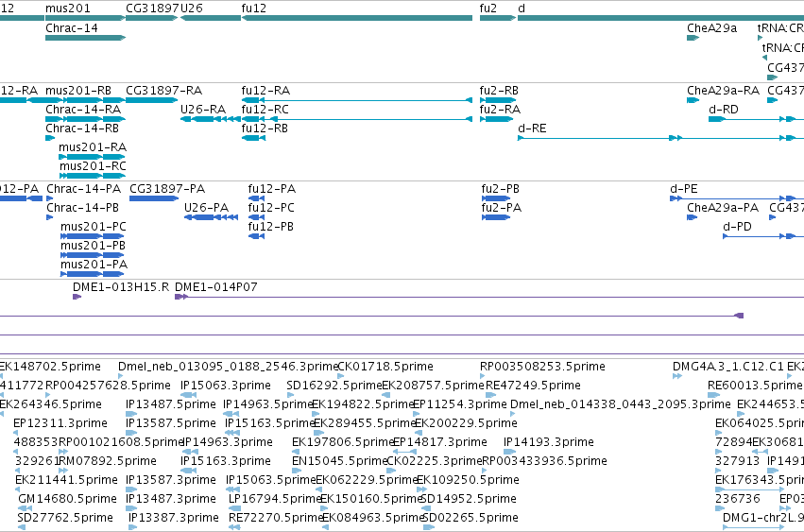Click the d-RE transcript label
The image size is (804, 532).
[532, 129]
